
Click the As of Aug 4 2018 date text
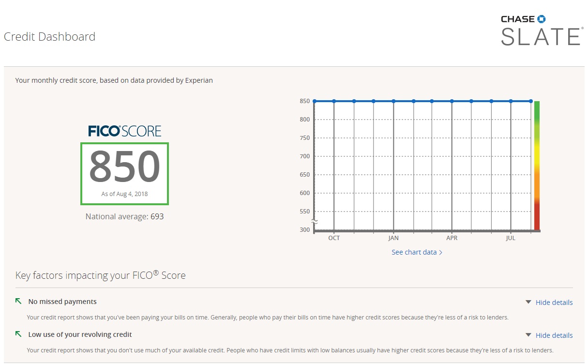(x=124, y=193)
